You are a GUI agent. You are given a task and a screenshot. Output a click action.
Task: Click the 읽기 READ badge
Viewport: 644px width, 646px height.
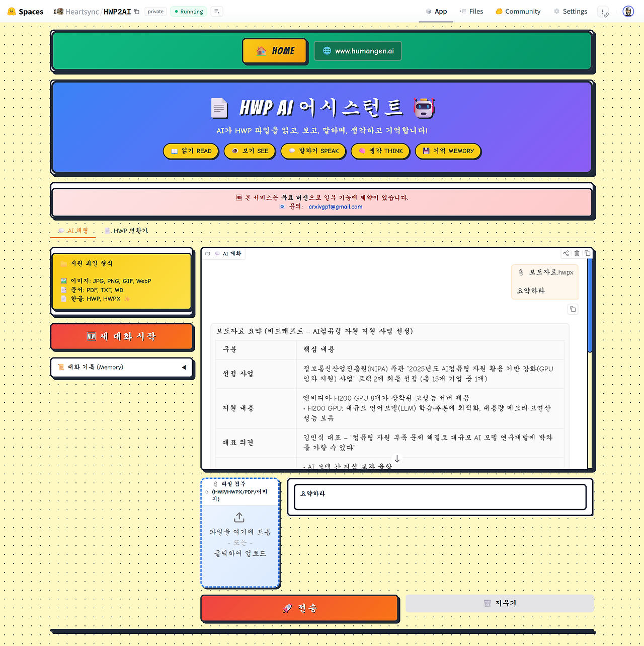191,151
